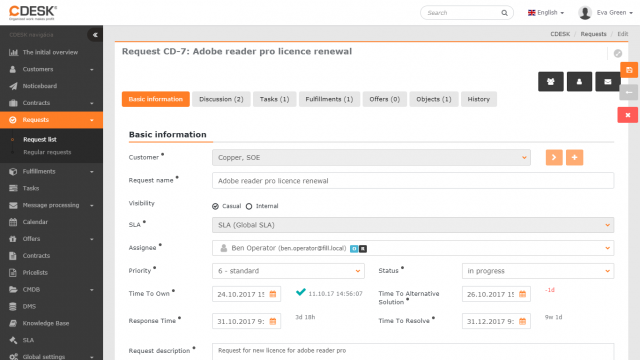This screenshot has width=640, height=360.
Task: Click the gray circle icon near title
Action: (x=618, y=53)
